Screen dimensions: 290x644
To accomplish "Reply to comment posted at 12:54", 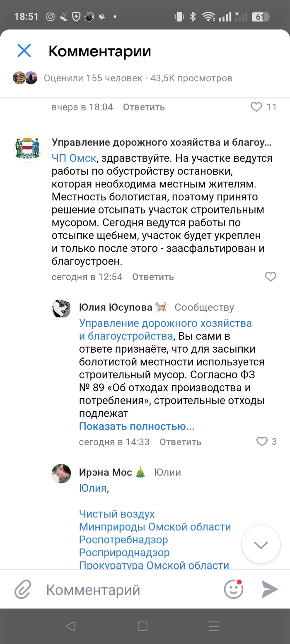I will click(x=153, y=277).
